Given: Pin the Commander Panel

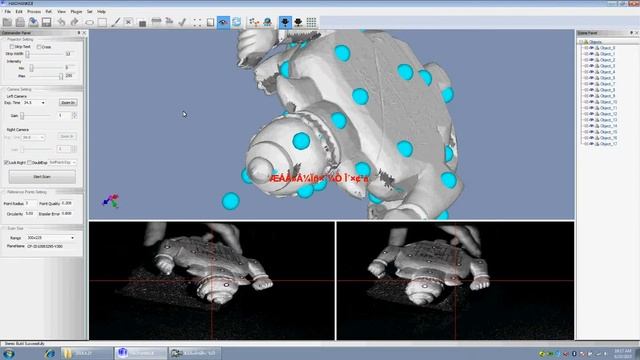Looking at the screenshot, I should click(x=79, y=33).
